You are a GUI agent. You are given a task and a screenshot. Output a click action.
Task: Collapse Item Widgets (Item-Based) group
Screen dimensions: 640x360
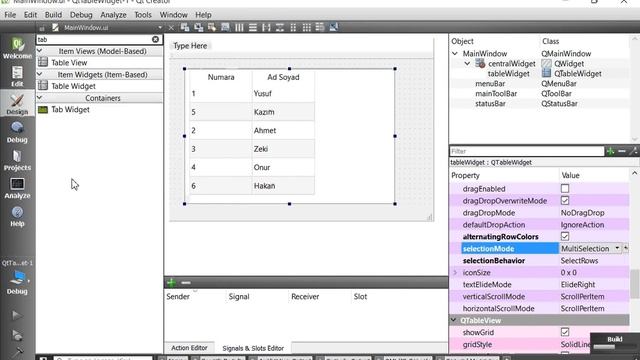point(40,74)
